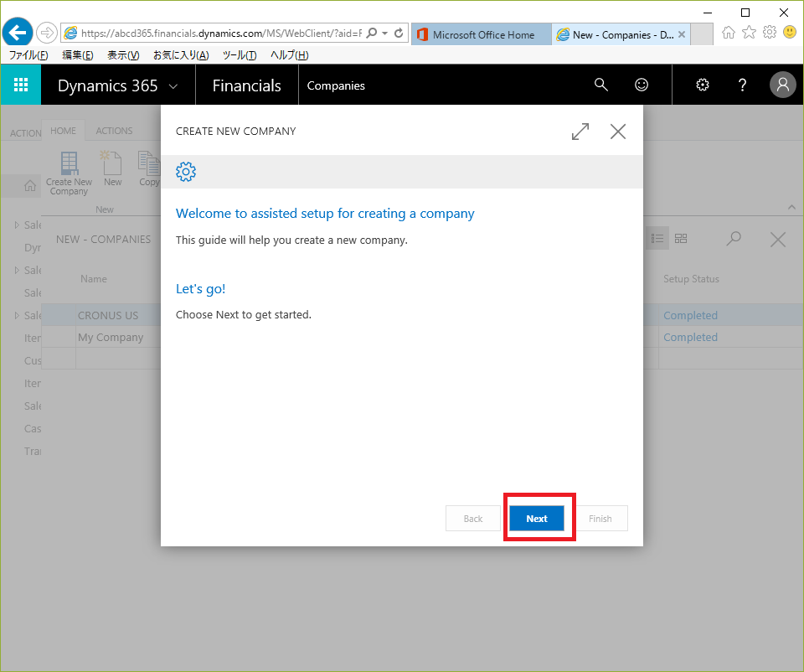Switch to tile view icon

pyautogui.click(x=680, y=239)
